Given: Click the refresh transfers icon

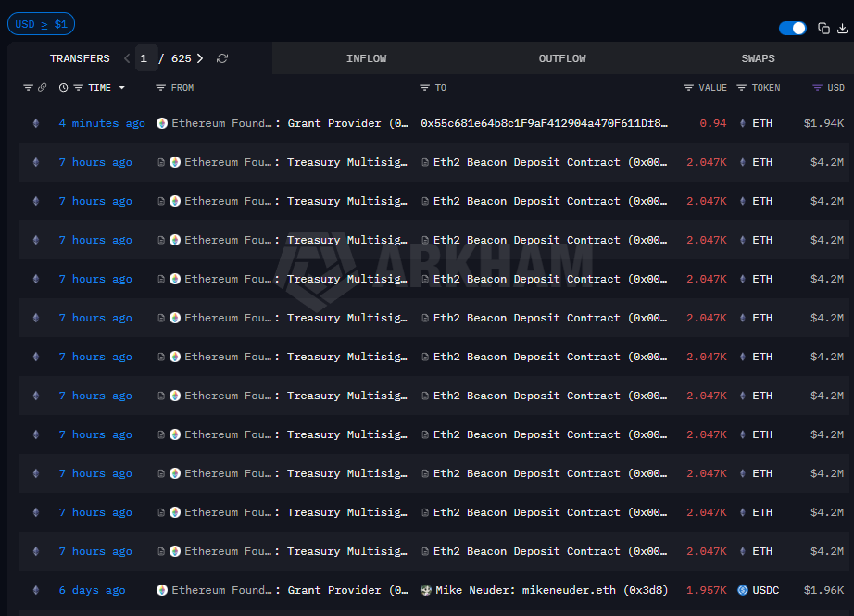Looking at the screenshot, I should pyautogui.click(x=222, y=58).
